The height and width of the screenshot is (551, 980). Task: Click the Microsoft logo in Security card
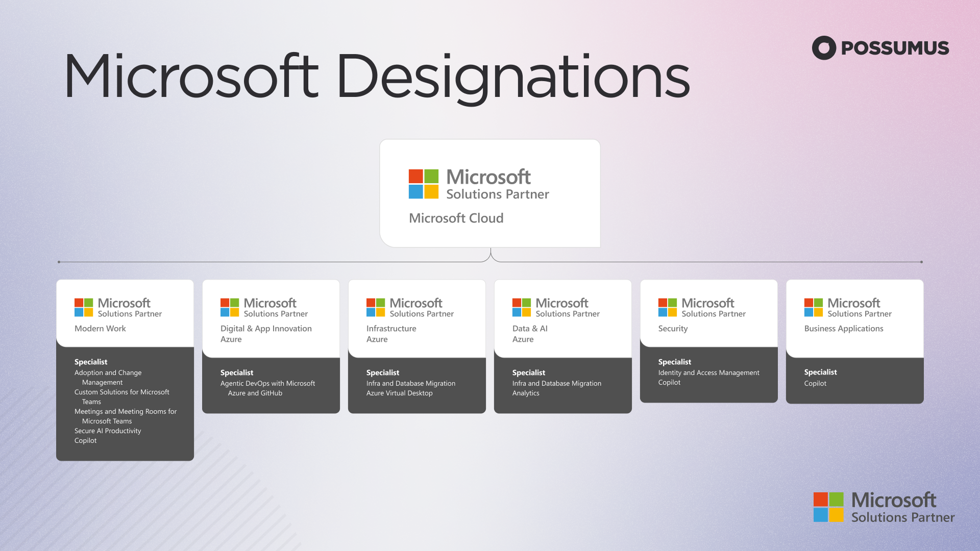click(668, 308)
